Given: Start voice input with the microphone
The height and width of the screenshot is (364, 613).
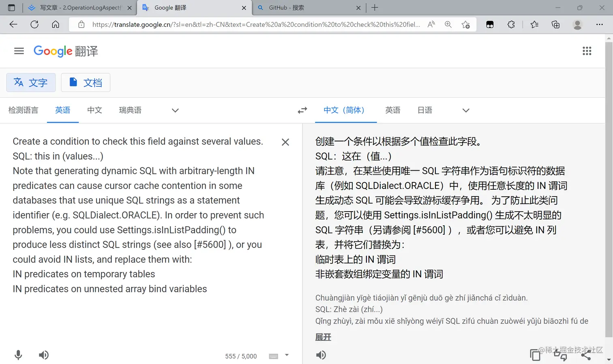Looking at the screenshot, I should [x=18, y=355].
